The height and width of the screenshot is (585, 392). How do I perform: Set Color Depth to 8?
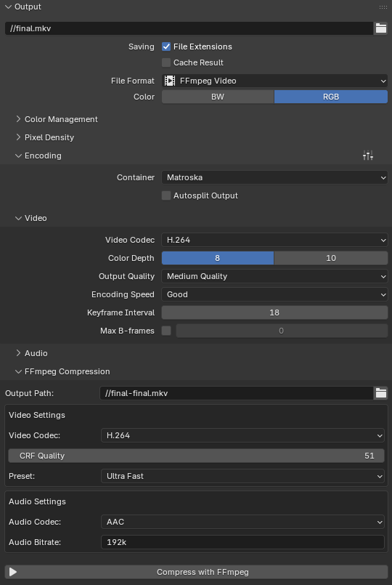tap(218, 258)
